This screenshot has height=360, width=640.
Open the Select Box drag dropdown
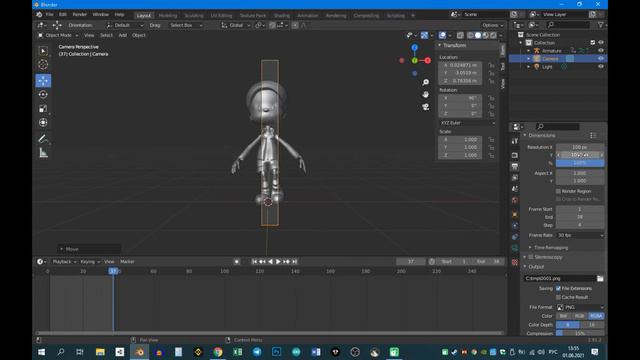pyautogui.click(x=186, y=25)
